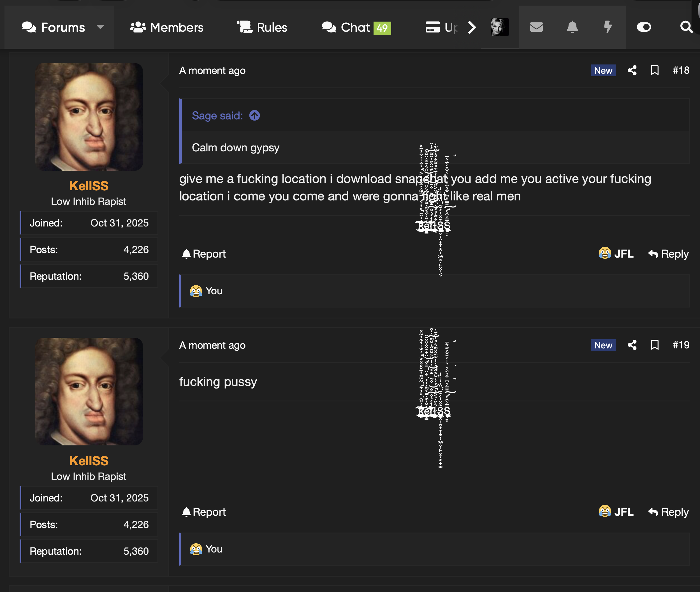700x592 pixels.
Task: Select Reputation value 5,360 on post #19
Action: (136, 551)
